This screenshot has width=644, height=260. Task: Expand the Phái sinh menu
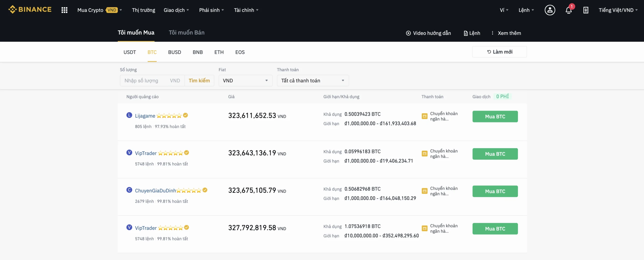[212, 10]
